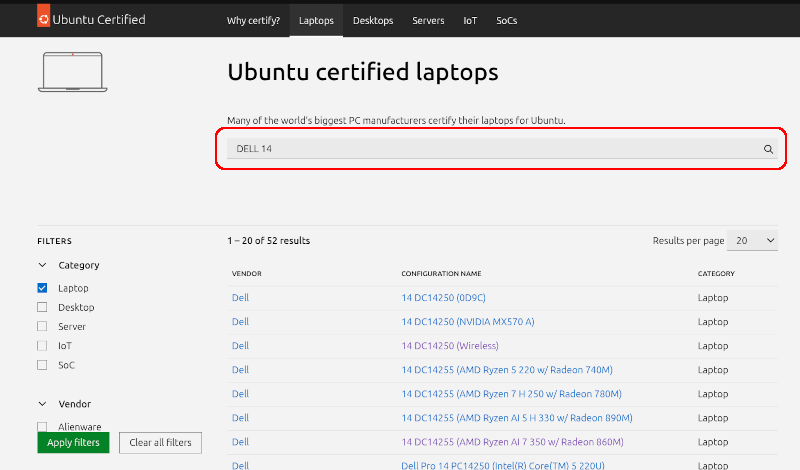Open the 14 DC14250 (0D9C) configuration link

[x=443, y=298]
